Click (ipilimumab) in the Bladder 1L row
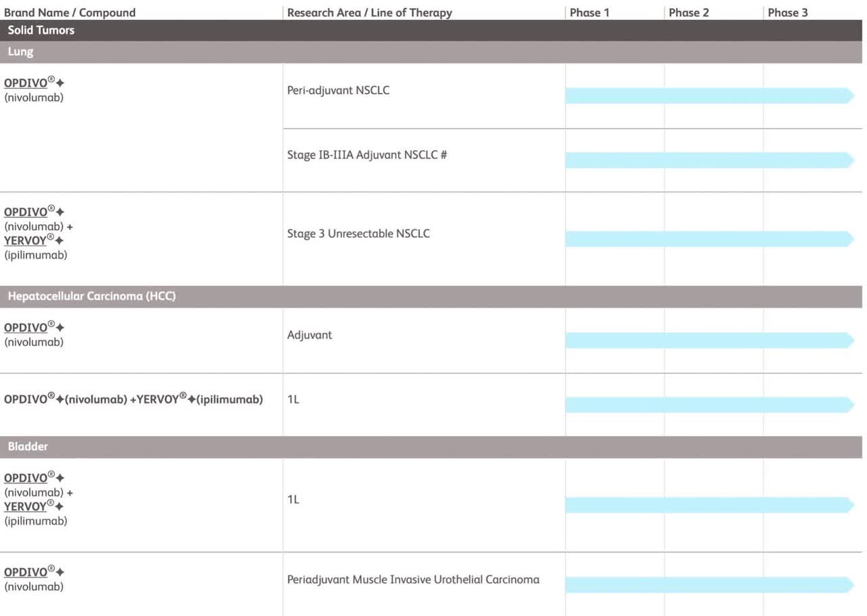Viewport: 867px width, 616px height. pyautogui.click(x=36, y=521)
